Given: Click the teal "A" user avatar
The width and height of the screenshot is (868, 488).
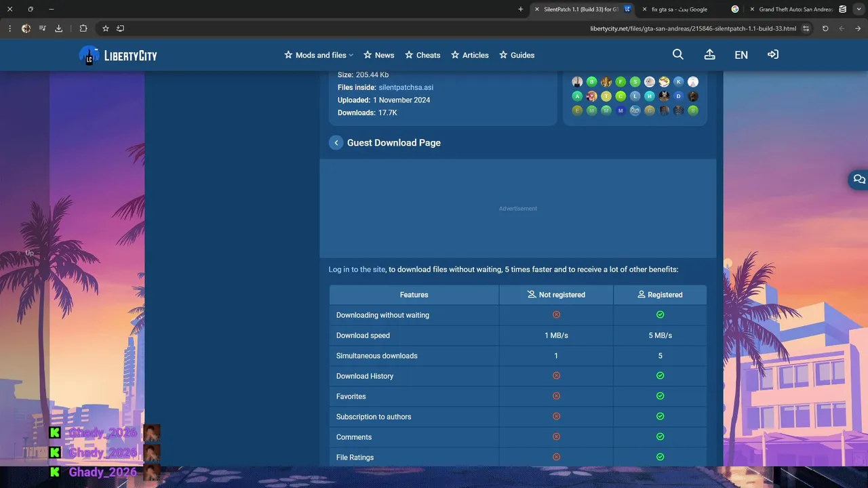Looking at the screenshot, I should click(577, 96).
